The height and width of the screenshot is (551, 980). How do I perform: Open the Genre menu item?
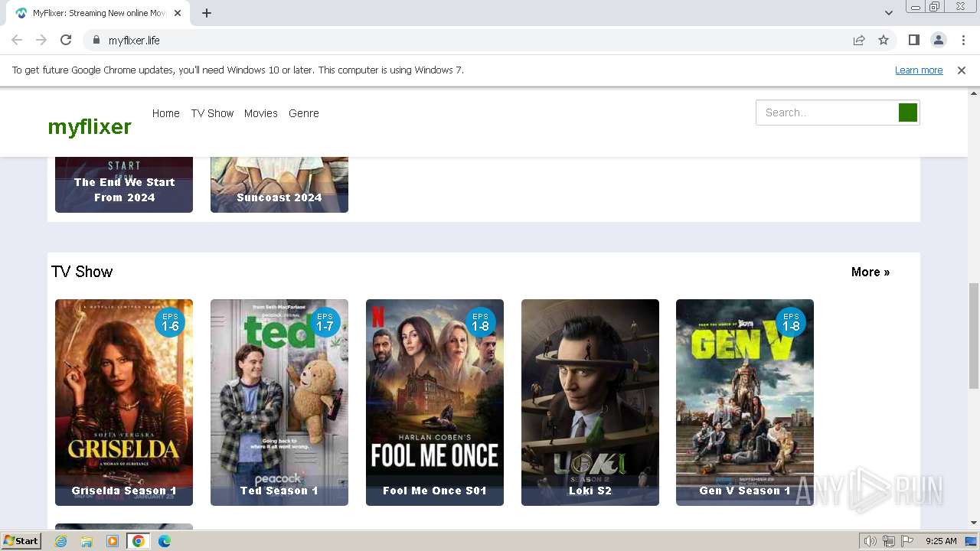304,113
